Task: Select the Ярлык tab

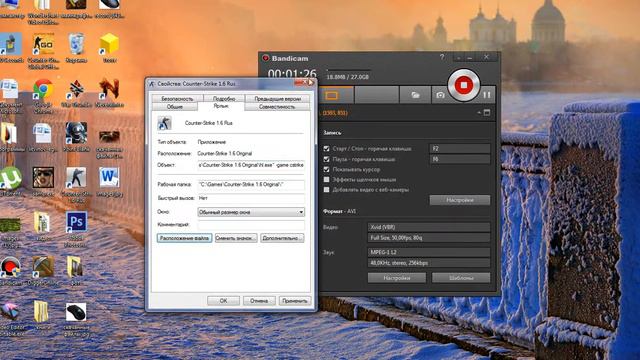Action: coord(221,106)
